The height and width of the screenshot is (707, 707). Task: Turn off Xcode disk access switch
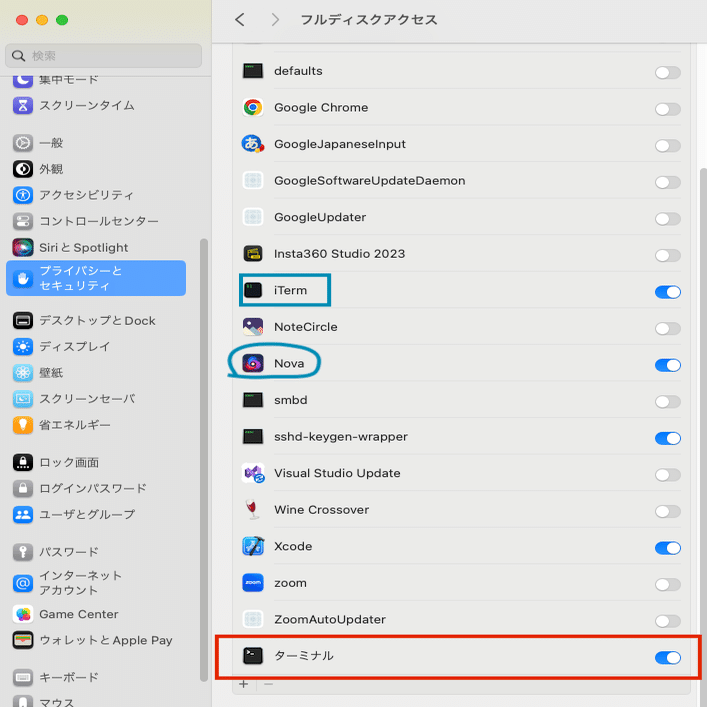[x=668, y=548]
